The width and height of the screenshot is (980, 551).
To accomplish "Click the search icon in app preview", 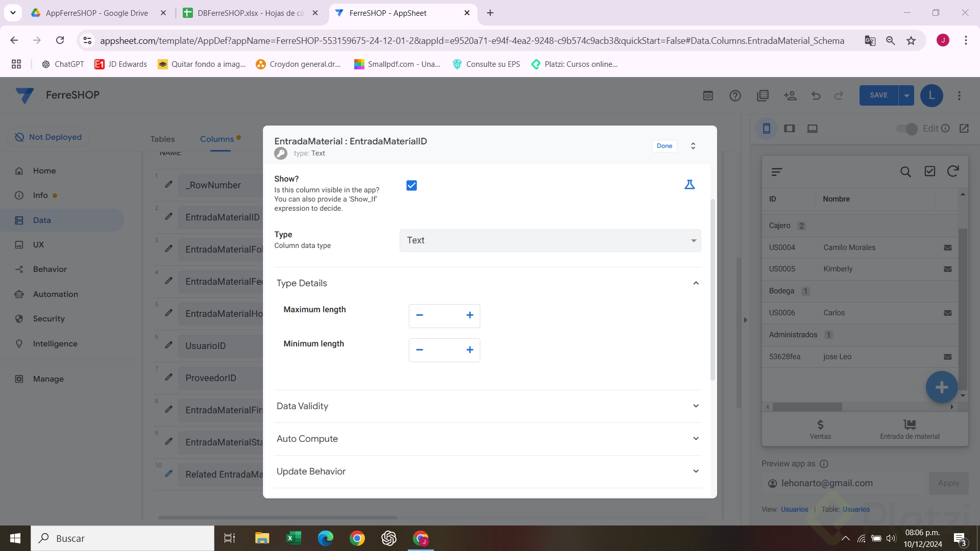I will 905,172.
